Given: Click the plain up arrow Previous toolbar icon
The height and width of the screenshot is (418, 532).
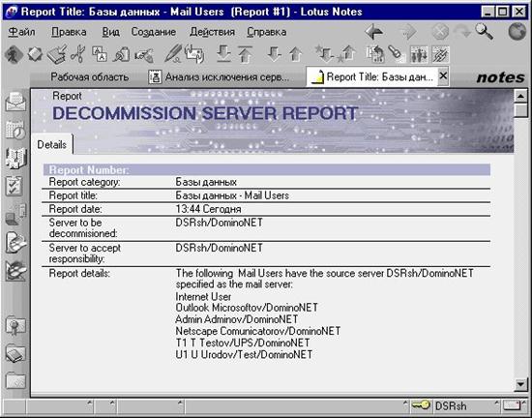Looking at the screenshot, I should pos(296,54).
